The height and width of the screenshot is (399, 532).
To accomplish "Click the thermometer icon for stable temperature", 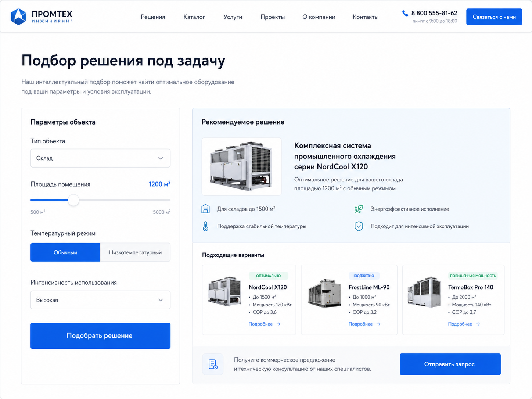I will click(x=205, y=226).
